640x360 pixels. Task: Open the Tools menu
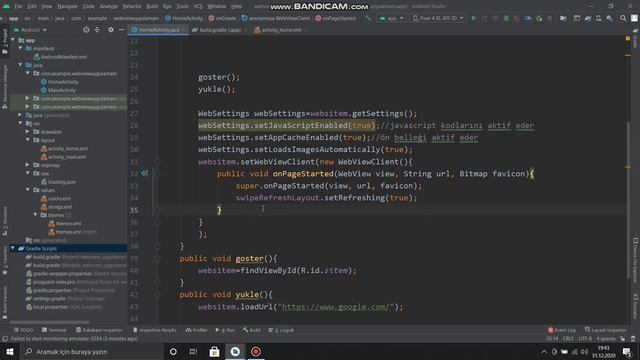(182, 6)
